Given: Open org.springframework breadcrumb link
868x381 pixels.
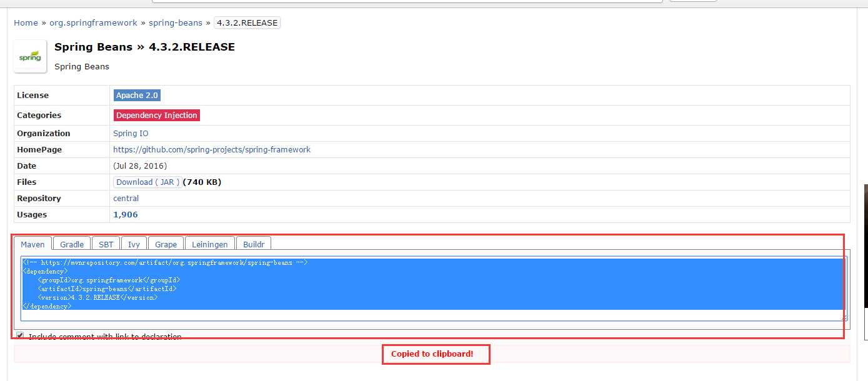Looking at the screenshot, I should click(93, 22).
